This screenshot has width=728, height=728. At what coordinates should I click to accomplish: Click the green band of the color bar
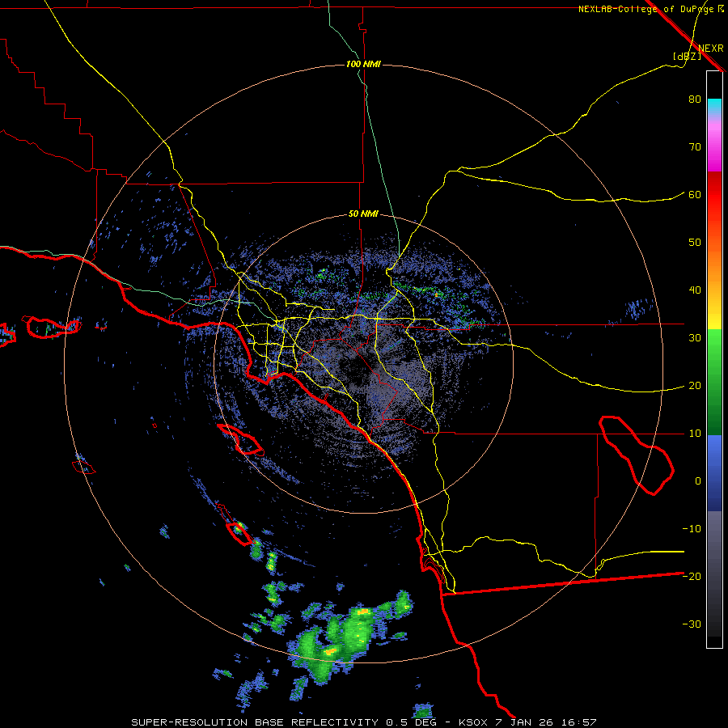[x=714, y=382]
